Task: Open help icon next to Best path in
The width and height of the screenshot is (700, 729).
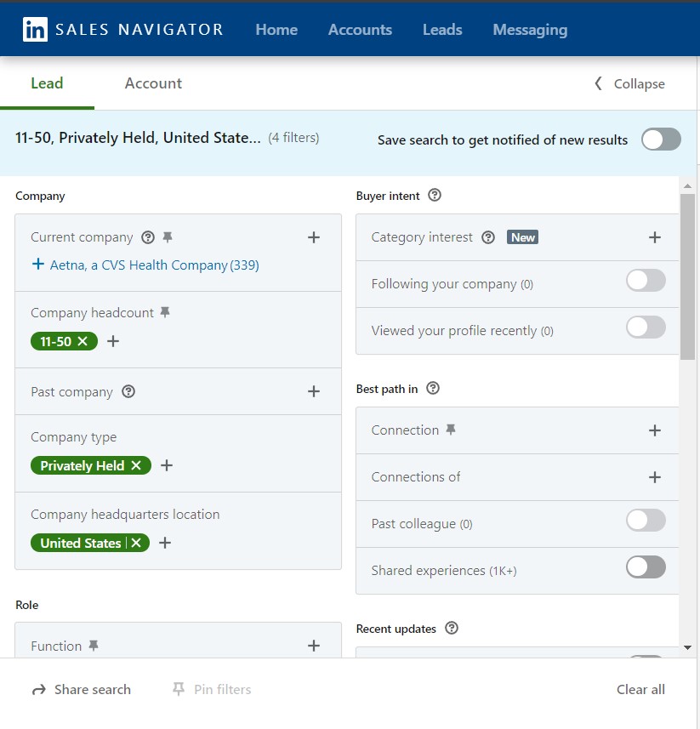Action: (x=433, y=388)
